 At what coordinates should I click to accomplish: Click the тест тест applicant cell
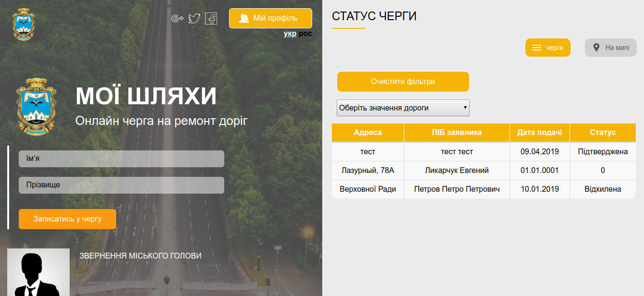(x=457, y=152)
